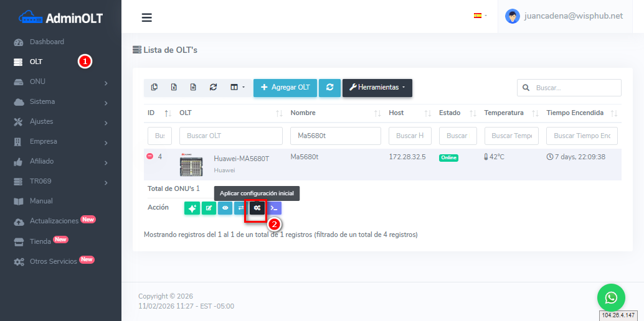Click the Agregar OLT button

click(285, 88)
